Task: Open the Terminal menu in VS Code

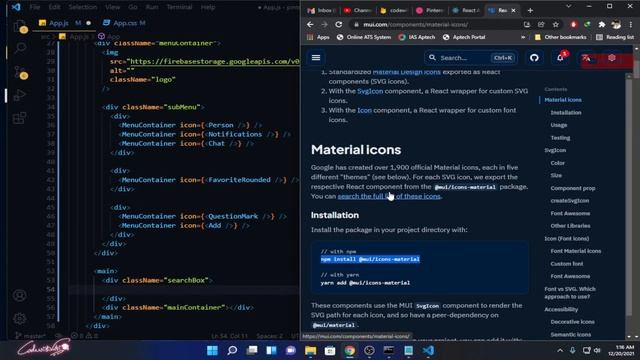Action: click(179, 7)
